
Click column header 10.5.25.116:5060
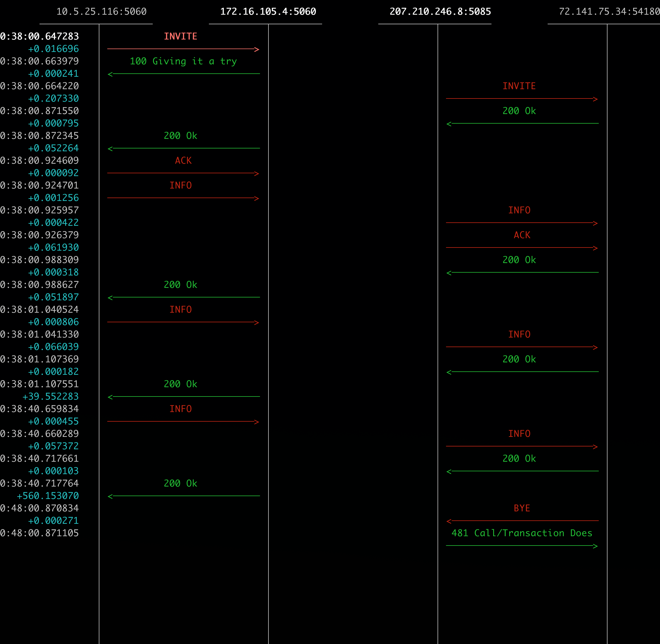101,12
